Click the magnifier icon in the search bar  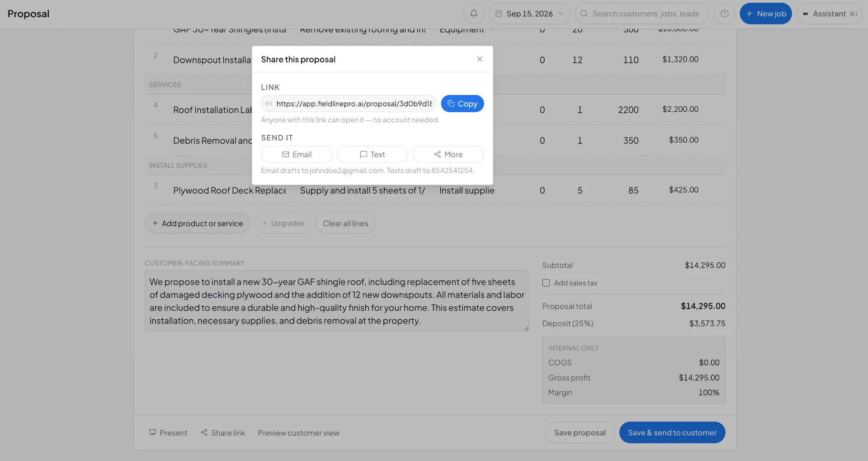(584, 14)
